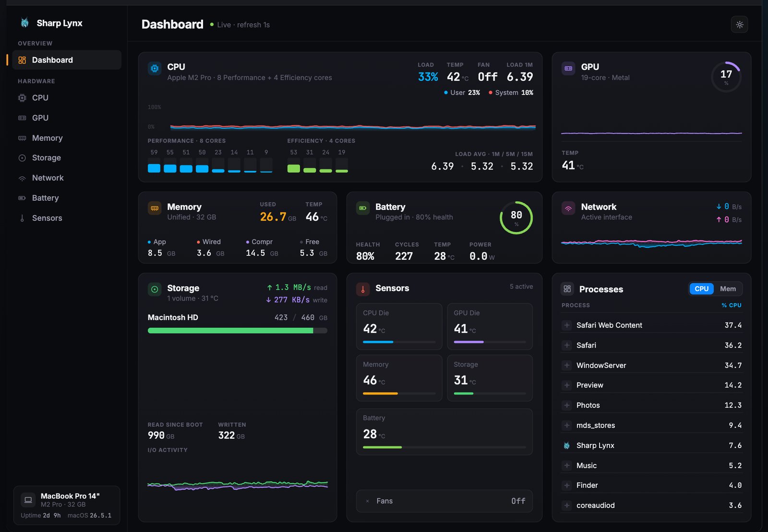Select the mds_stores process row
This screenshot has height=532, width=768.
651,425
